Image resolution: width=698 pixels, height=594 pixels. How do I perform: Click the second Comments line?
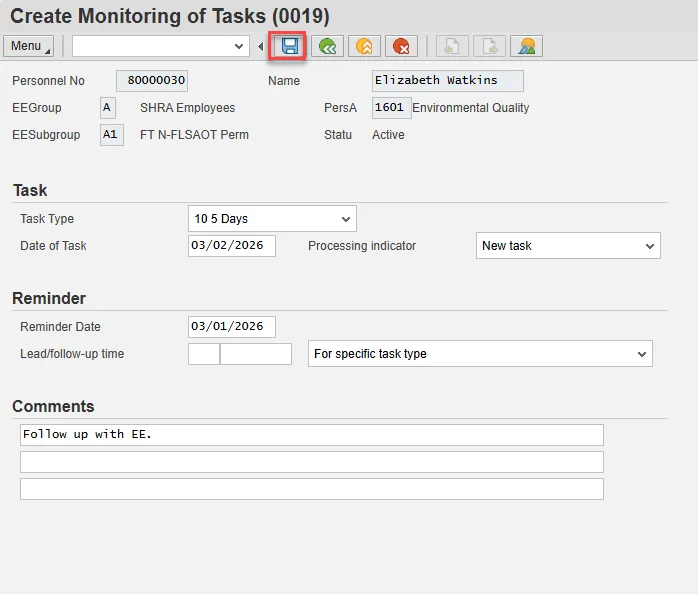[311, 462]
